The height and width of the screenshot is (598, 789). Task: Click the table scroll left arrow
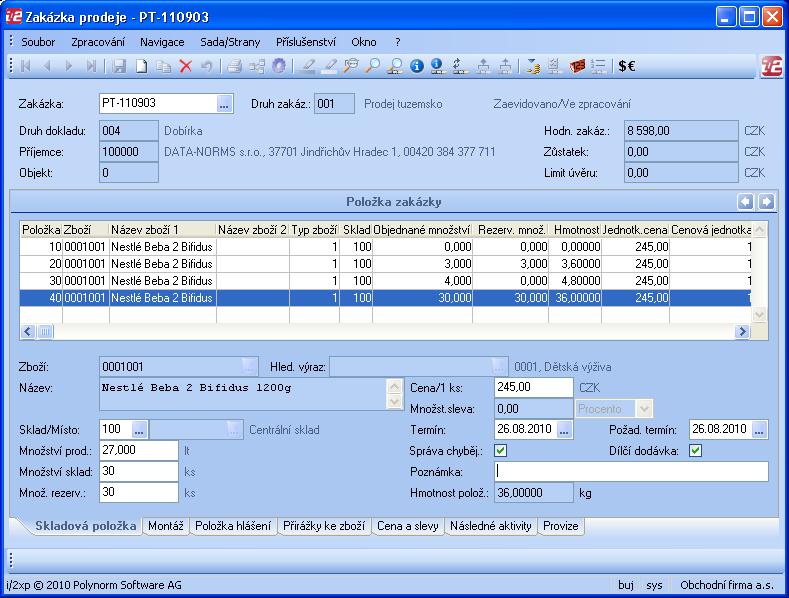28,331
